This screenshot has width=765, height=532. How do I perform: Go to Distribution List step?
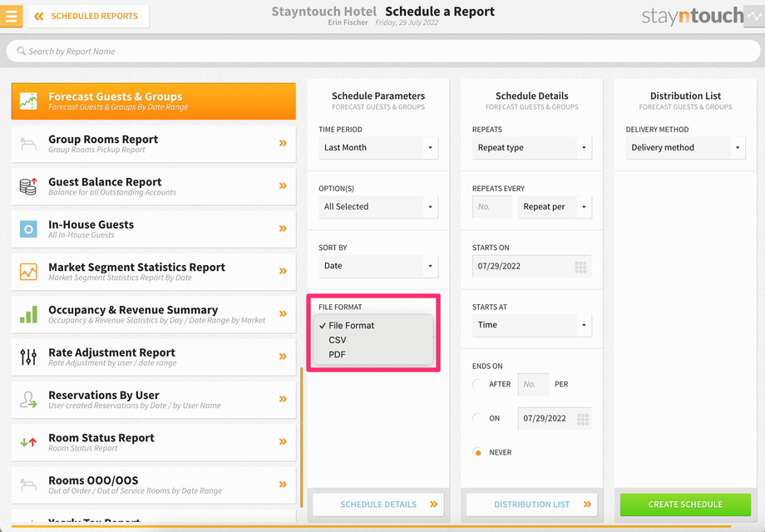[x=532, y=505]
